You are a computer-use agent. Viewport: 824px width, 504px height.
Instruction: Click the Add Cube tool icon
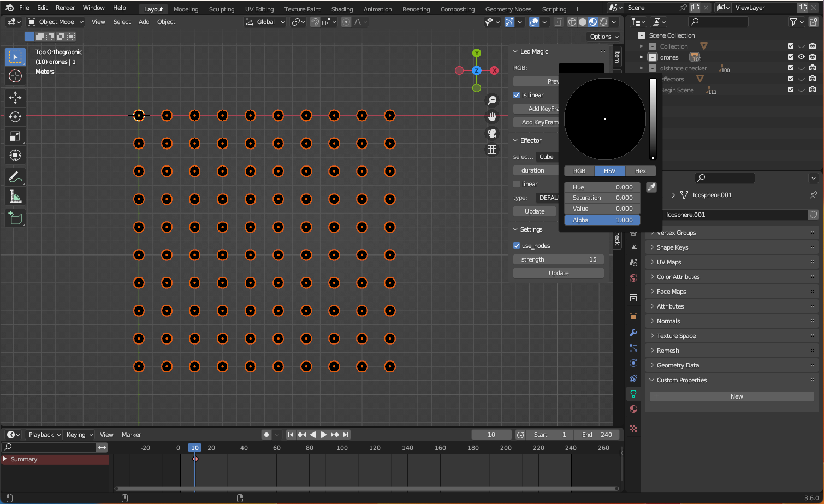(x=15, y=218)
